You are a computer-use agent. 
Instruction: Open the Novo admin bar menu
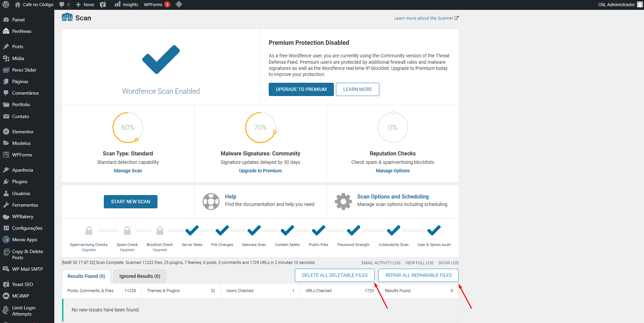click(85, 4)
